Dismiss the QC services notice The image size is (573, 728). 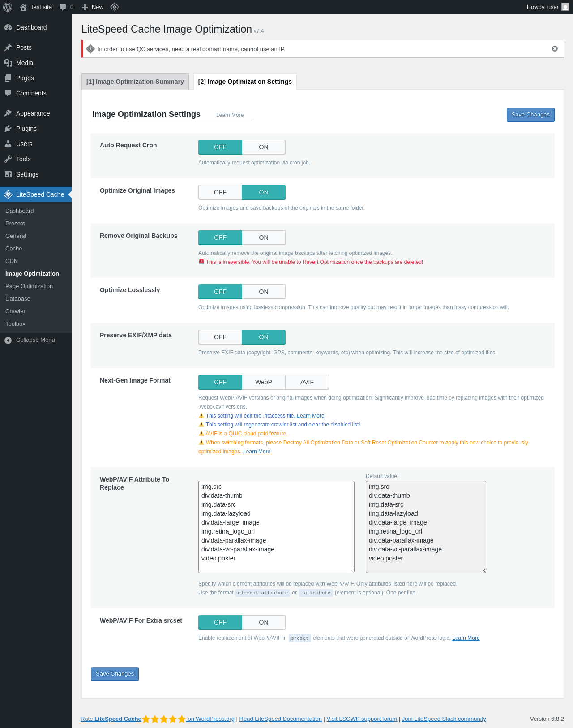(x=555, y=49)
